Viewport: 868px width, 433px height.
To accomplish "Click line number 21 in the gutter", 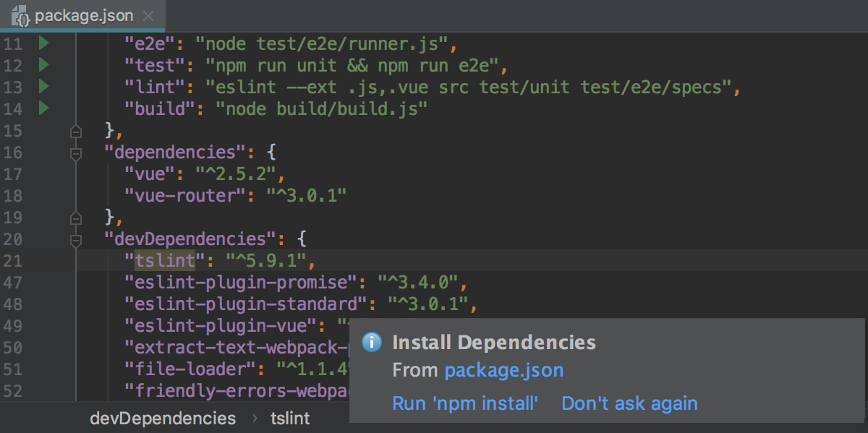I will click(x=13, y=261).
